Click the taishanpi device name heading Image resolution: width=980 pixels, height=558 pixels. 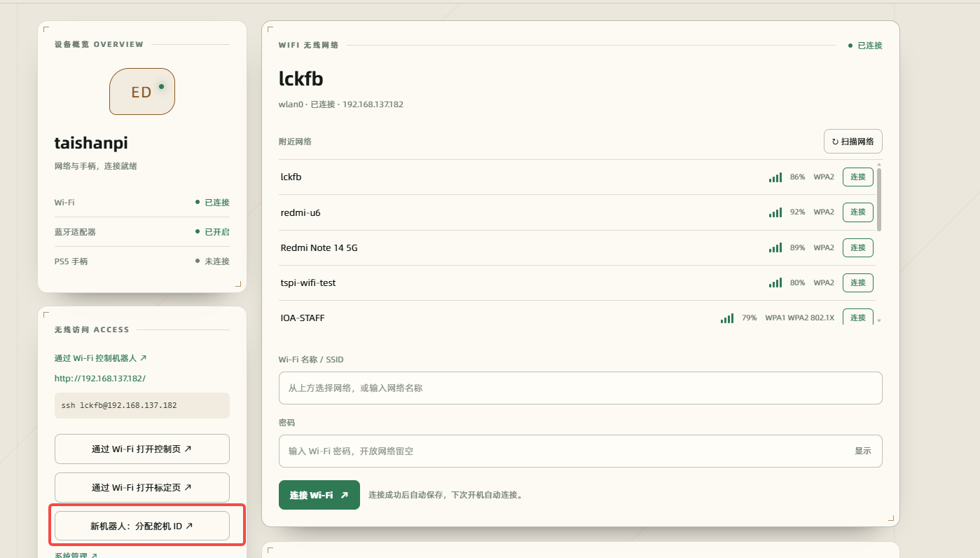pyautogui.click(x=91, y=143)
